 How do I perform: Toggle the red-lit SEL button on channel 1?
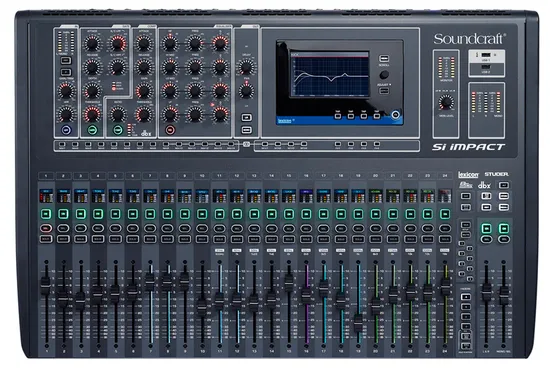(46, 228)
